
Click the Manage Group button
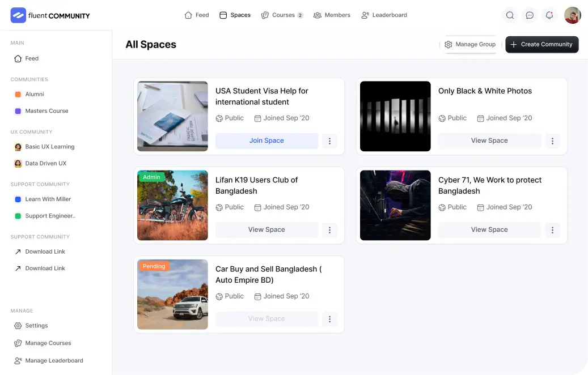(x=470, y=44)
